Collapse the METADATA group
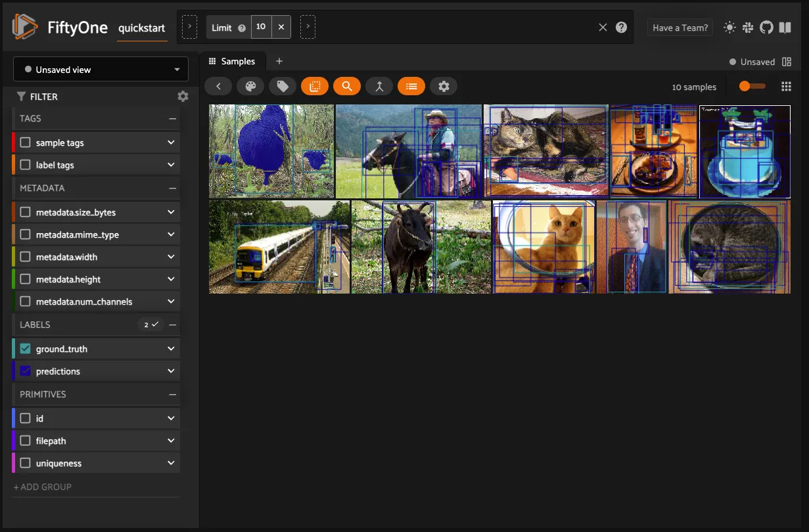This screenshot has height=532, width=809. tap(172, 188)
